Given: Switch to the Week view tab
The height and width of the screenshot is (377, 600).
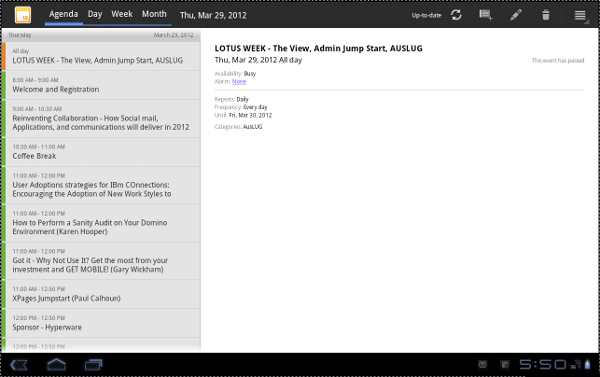Looking at the screenshot, I should coord(122,14).
